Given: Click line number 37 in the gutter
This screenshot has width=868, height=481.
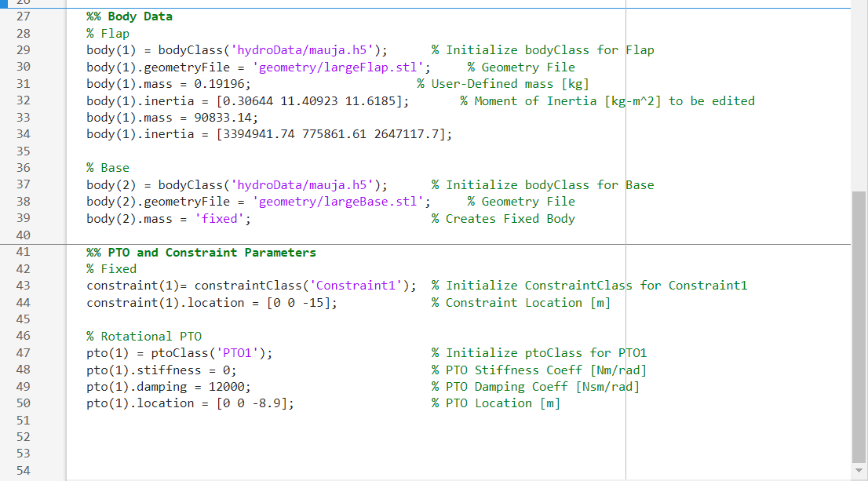Looking at the screenshot, I should coord(23,184).
